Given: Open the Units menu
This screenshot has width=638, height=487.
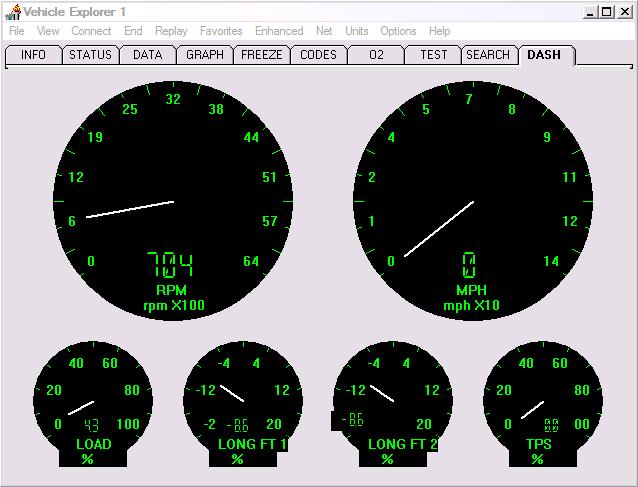Looking at the screenshot, I should pos(357,31).
